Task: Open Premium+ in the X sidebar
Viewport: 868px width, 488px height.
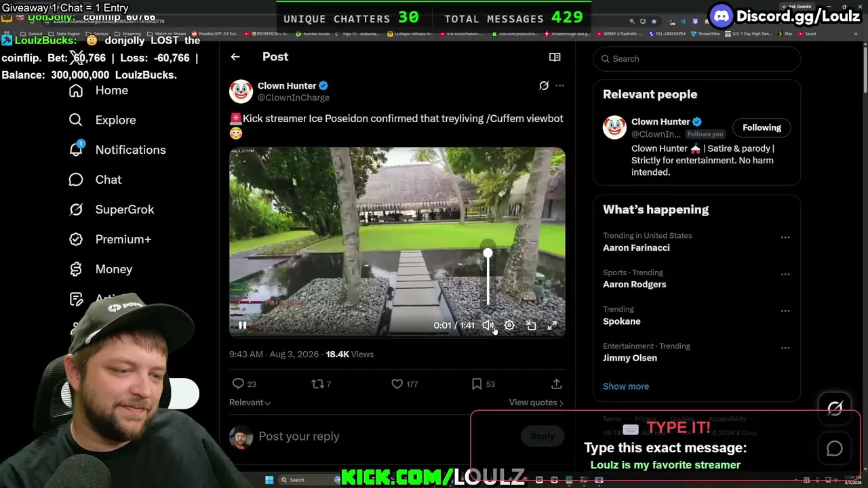Action: (110, 239)
